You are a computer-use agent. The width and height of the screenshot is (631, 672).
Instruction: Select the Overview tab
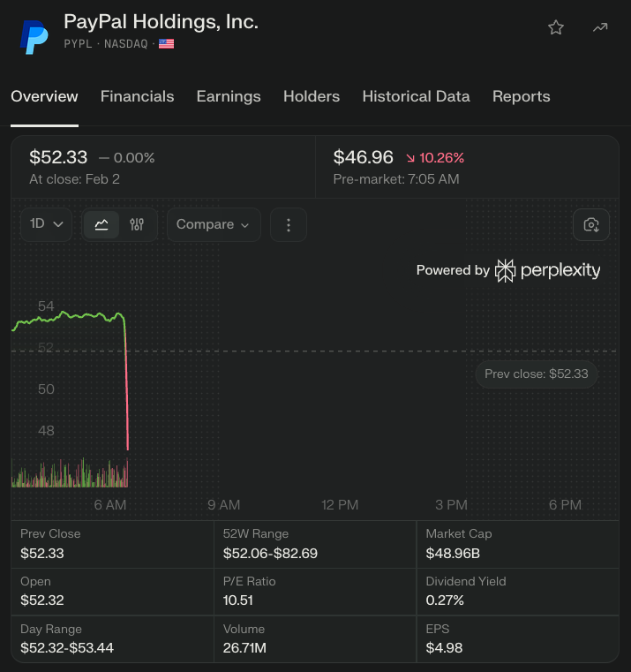[x=44, y=96]
